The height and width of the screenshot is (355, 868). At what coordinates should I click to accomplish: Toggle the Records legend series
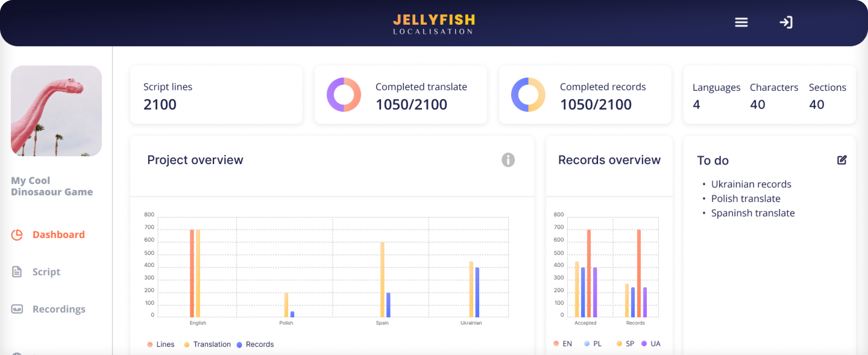(x=255, y=344)
